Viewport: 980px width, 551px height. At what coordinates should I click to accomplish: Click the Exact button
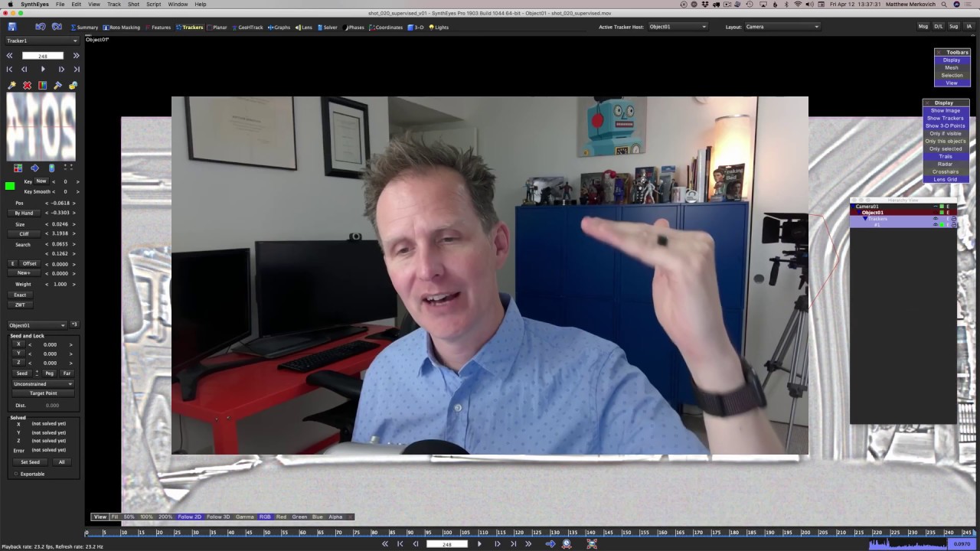coord(20,295)
